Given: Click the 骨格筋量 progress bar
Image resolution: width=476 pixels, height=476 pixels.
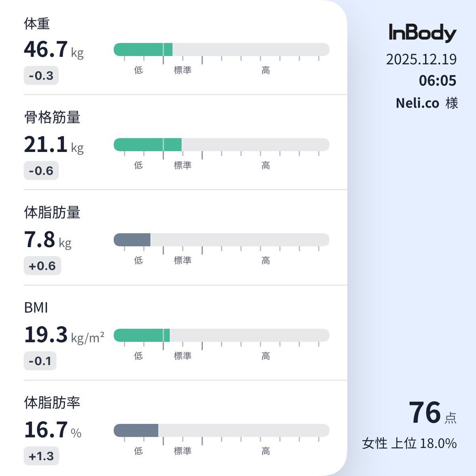Looking at the screenshot, I should point(221,145).
